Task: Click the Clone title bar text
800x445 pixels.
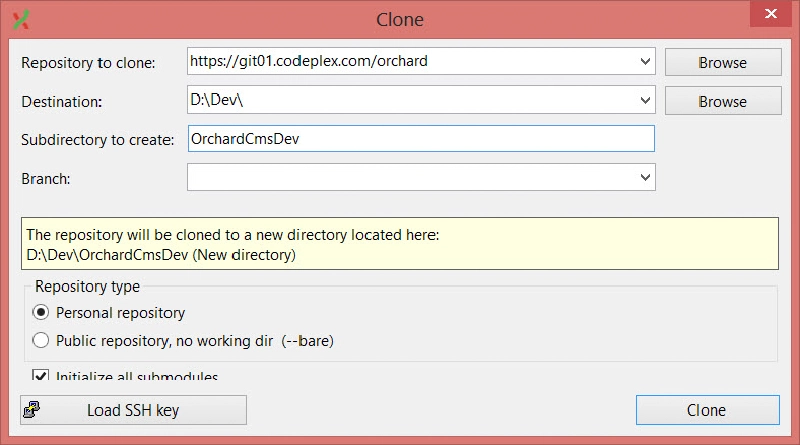Action: [x=400, y=19]
